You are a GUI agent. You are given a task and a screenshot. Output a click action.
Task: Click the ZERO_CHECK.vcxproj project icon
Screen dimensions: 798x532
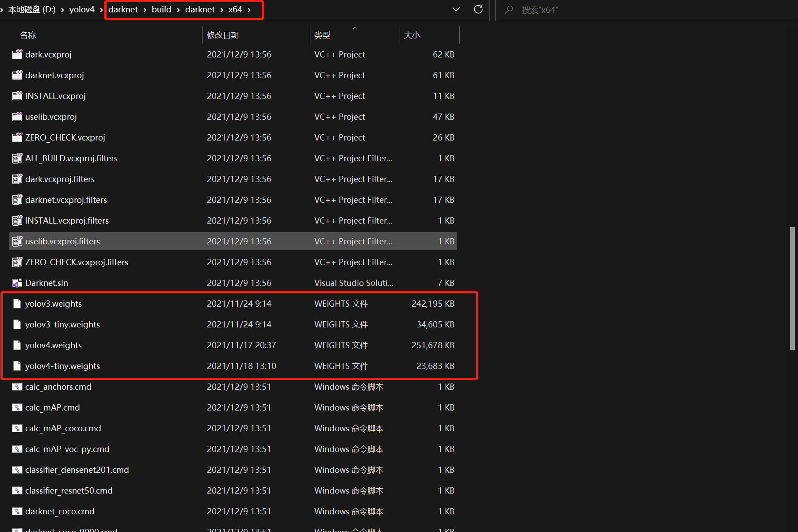click(16, 137)
